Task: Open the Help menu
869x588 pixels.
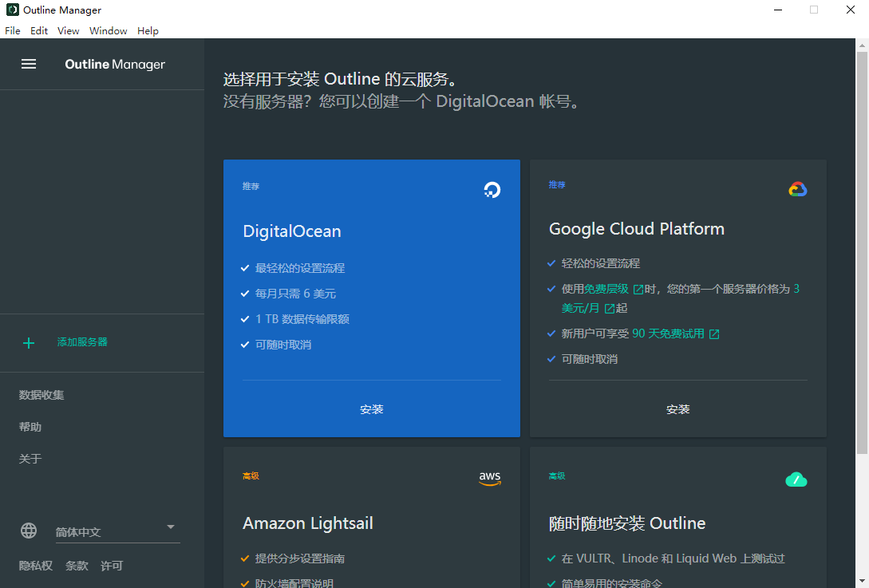Action: tap(148, 31)
